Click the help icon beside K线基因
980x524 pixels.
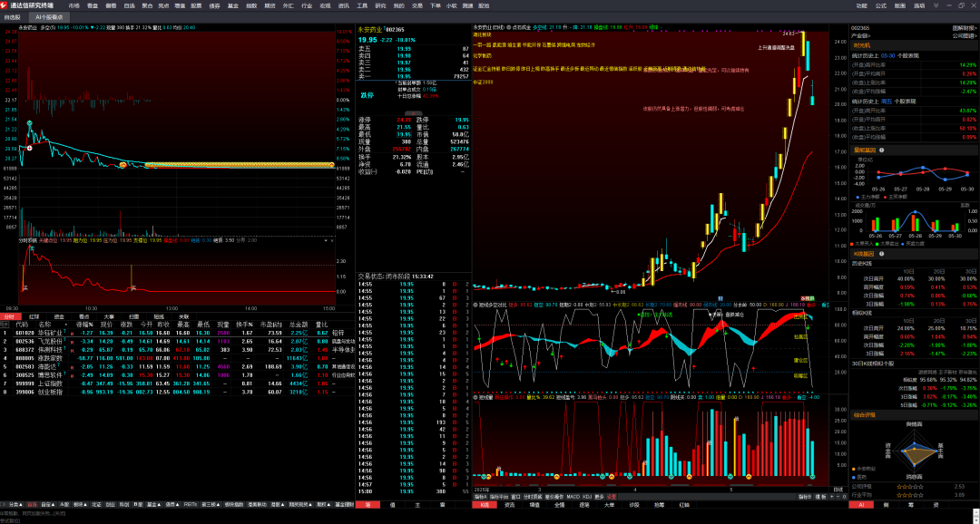(x=881, y=254)
